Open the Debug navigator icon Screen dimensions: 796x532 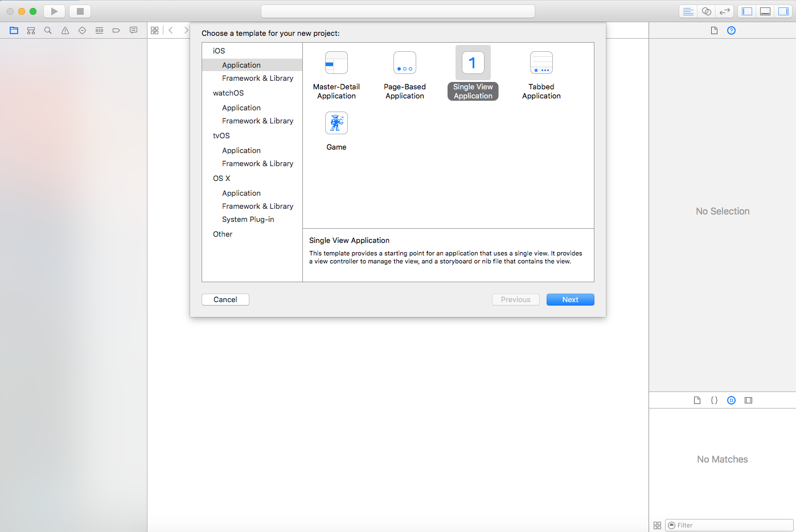(x=99, y=30)
